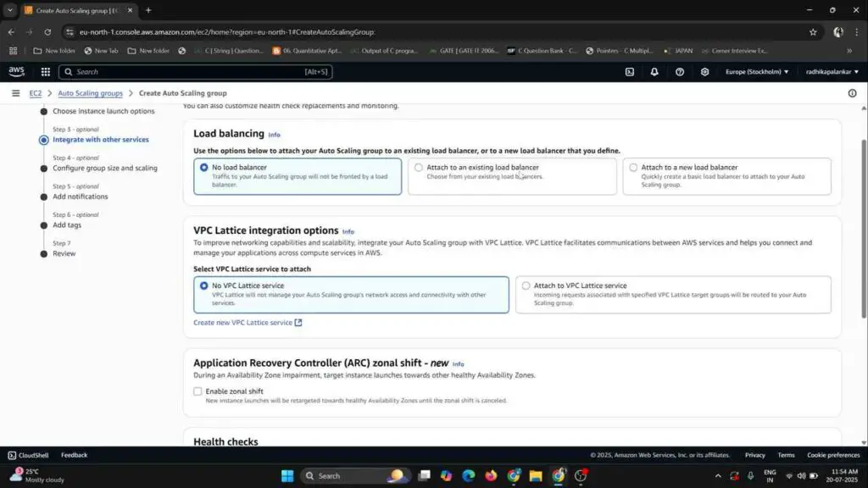
Task: Enable zonal shift checkbox
Action: pyautogui.click(x=198, y=391)
